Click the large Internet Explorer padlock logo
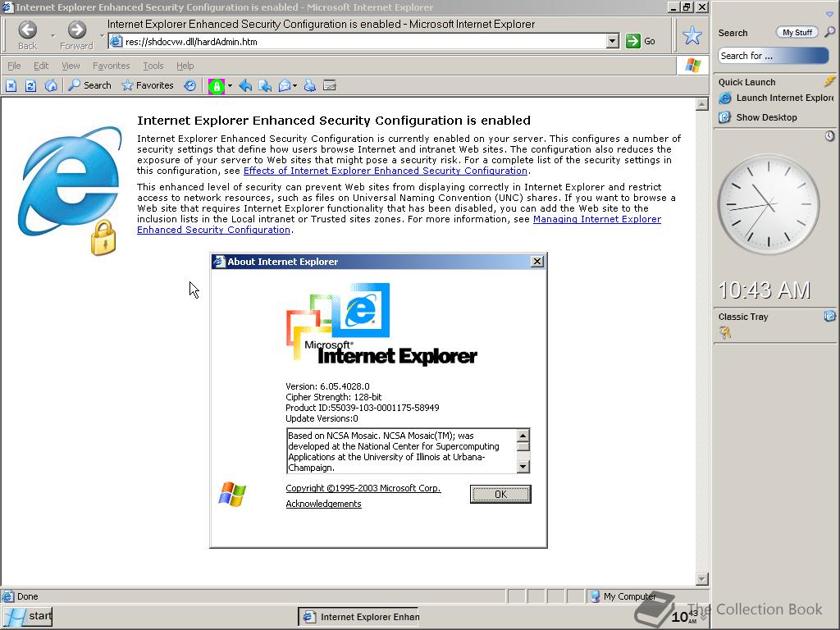This screenshot has height=630, width=840. (x=70, y=190)
